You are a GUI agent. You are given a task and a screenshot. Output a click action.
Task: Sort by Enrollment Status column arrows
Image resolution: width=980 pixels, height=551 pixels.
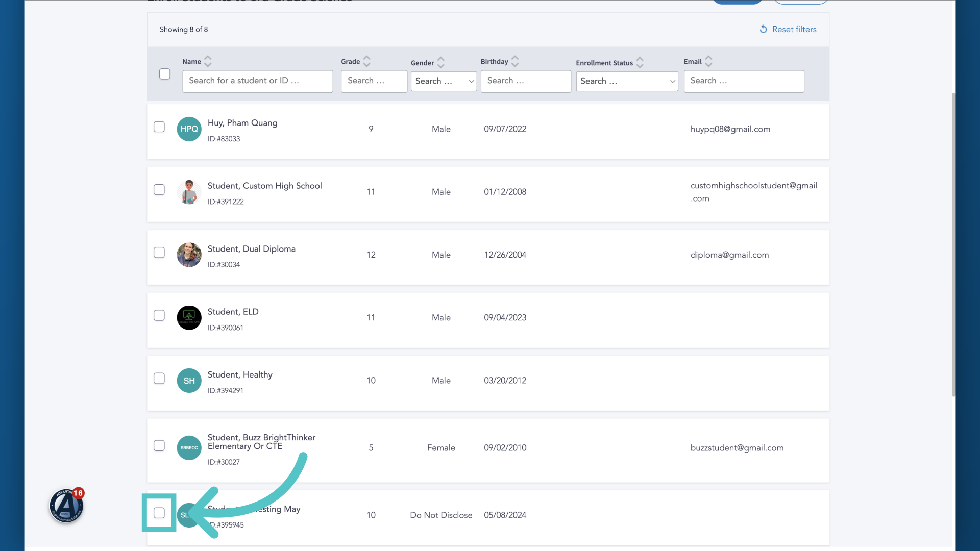(x=640, y=63)
